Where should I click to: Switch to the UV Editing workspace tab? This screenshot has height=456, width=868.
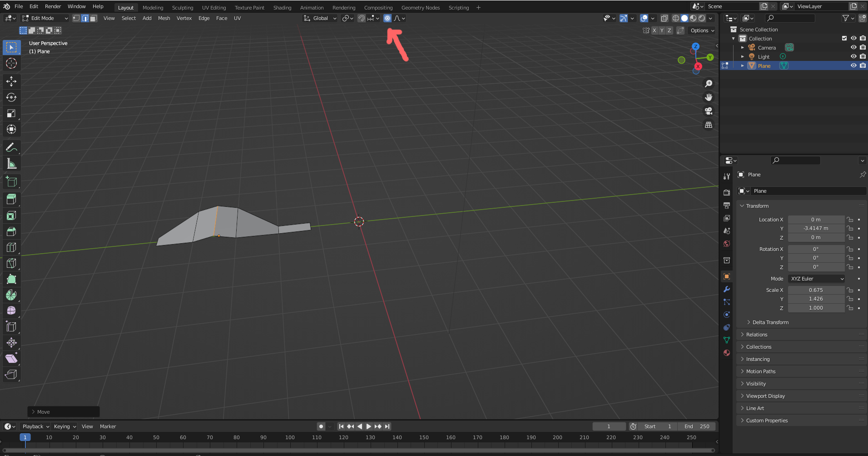point(214,8)
